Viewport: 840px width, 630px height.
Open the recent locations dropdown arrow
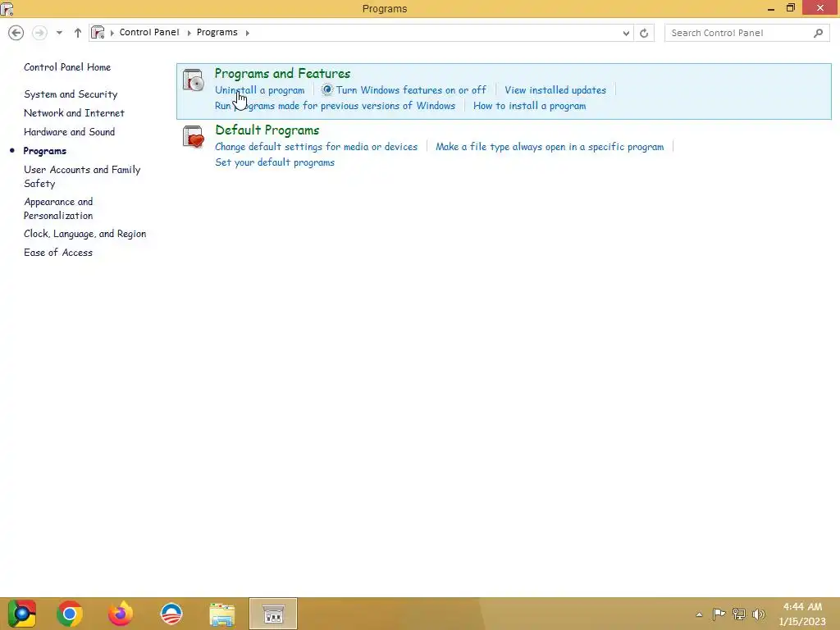(x=59, y=33)
